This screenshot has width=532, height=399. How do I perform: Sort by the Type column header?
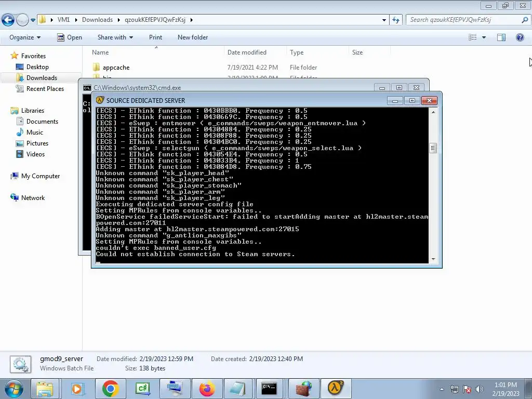tap(297, 52)
